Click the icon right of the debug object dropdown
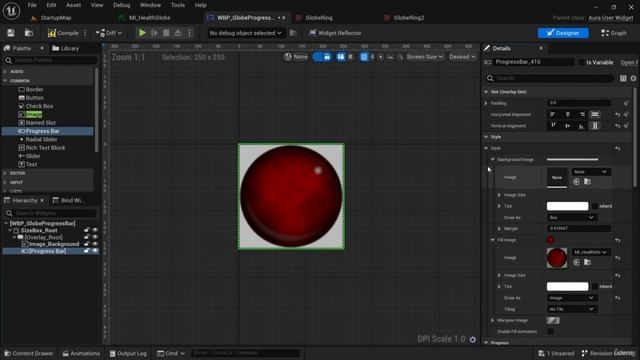Viewport: 640px width, 360px height. [x=293, y=33]
